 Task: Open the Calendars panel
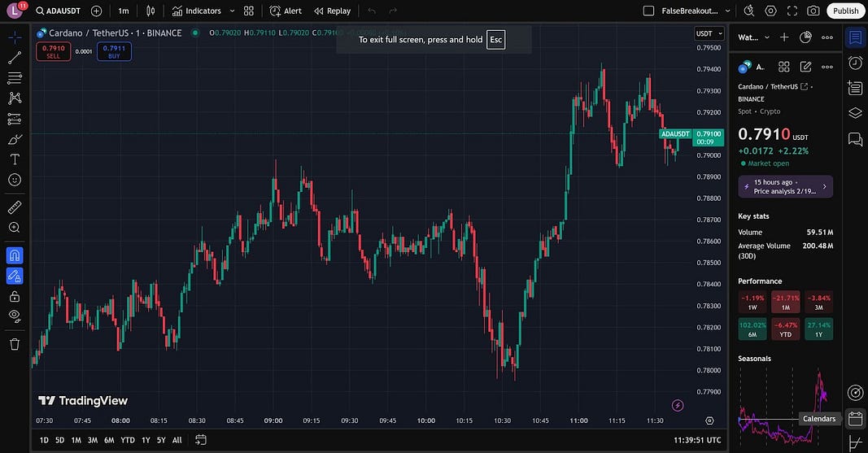pyautogui.click(x=855, y=418)
